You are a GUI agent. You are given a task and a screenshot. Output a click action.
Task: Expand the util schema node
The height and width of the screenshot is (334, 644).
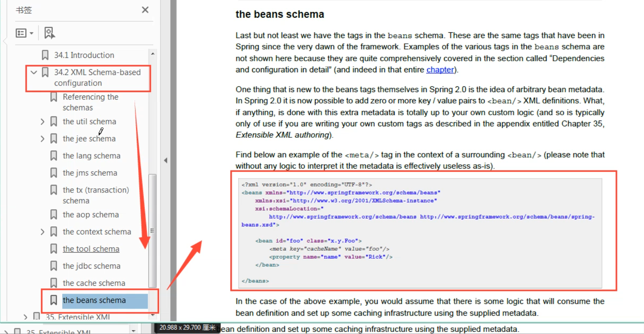(42, 121)
